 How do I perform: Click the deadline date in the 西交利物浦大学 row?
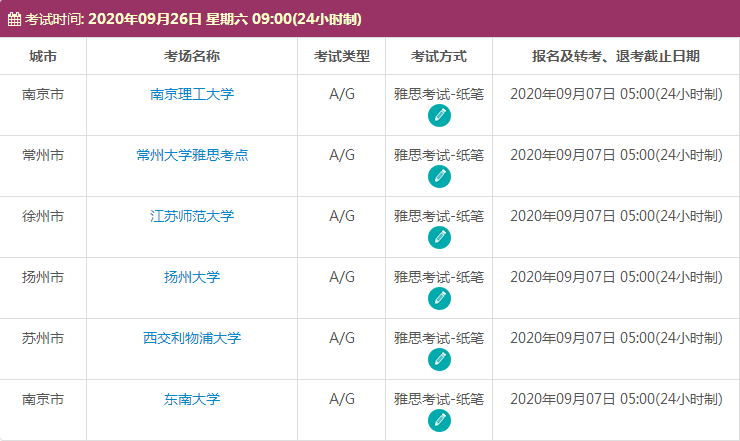point(616,338)
